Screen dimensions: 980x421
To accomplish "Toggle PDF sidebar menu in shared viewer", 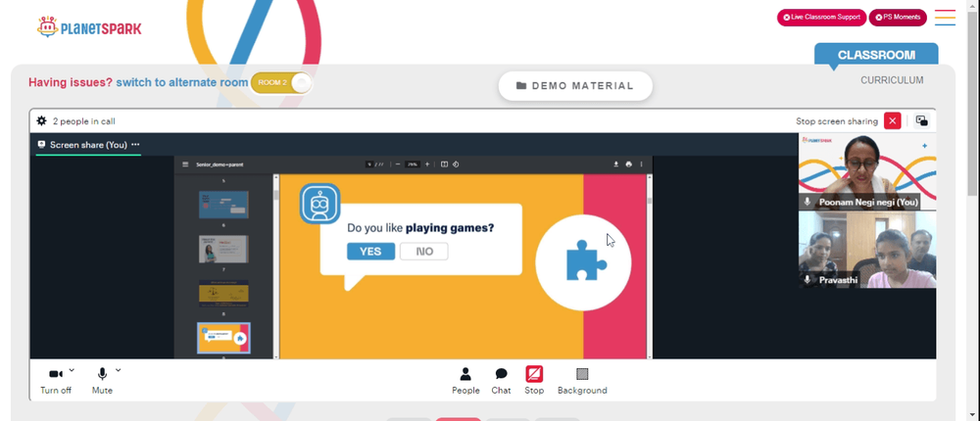I will [185, 164].
